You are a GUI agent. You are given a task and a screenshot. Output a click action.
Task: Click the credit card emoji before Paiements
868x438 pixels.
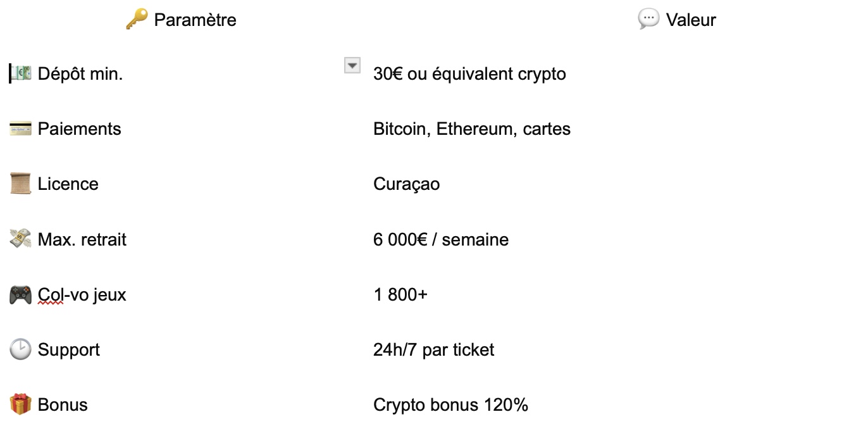[21, 129]
